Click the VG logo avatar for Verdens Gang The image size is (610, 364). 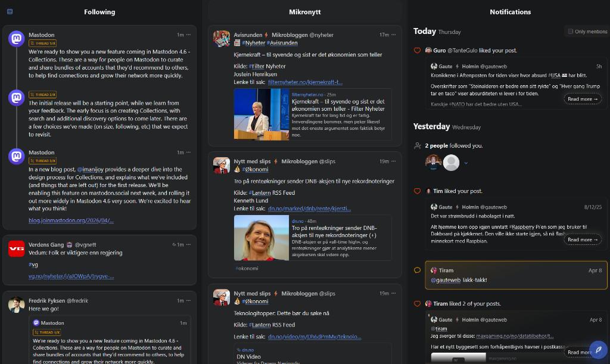pos(16,248)
